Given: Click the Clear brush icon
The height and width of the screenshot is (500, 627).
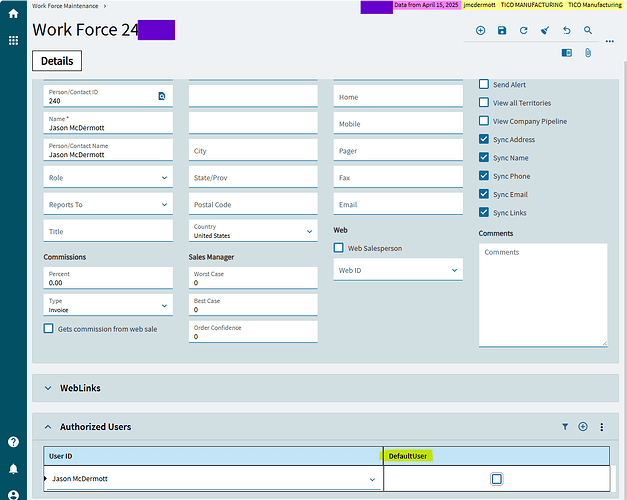Looking at the screenshot, I should 545,30.
